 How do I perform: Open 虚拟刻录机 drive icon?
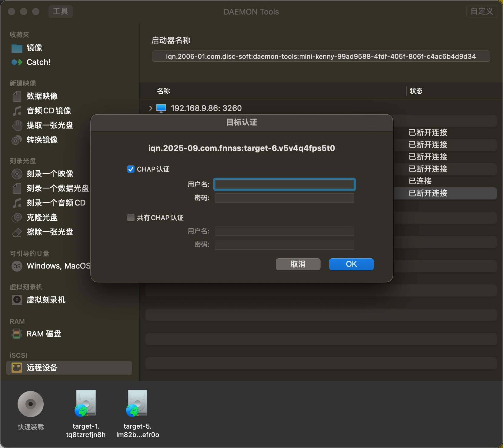point(17,300)
